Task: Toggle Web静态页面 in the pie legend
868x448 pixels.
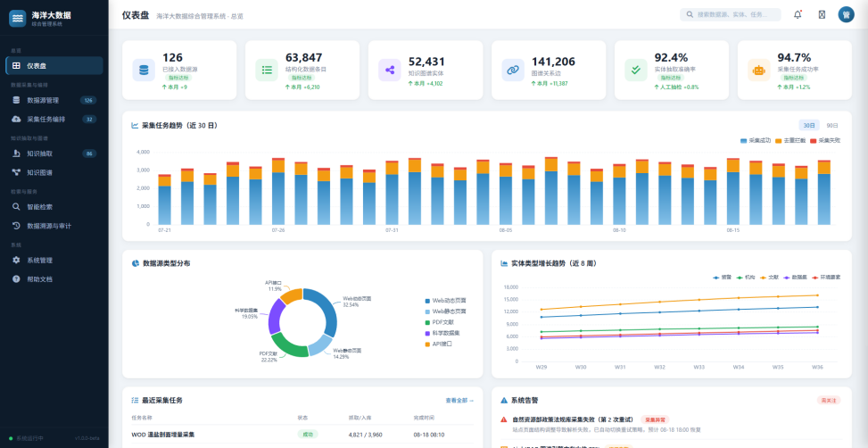Action: 445,311
